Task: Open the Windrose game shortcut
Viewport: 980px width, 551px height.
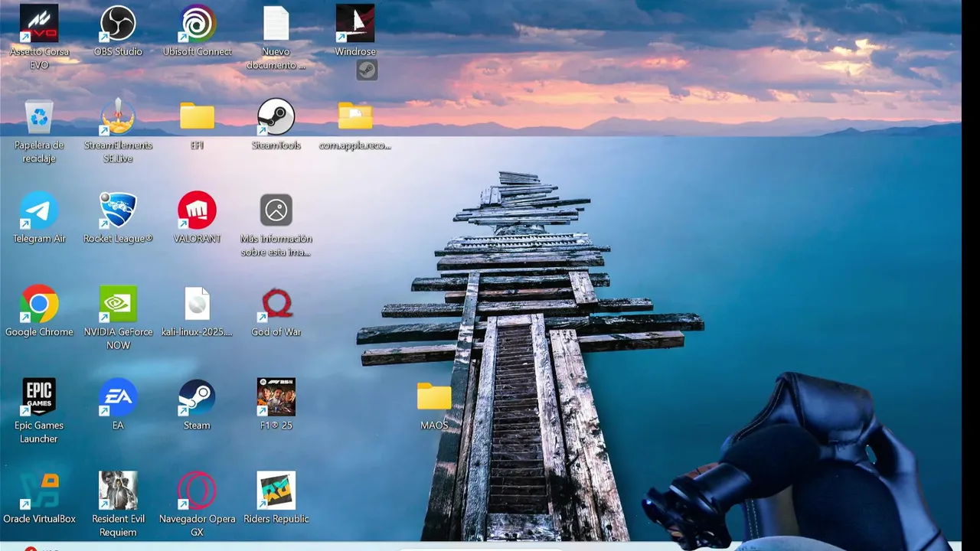Action: tap(355, 24)
